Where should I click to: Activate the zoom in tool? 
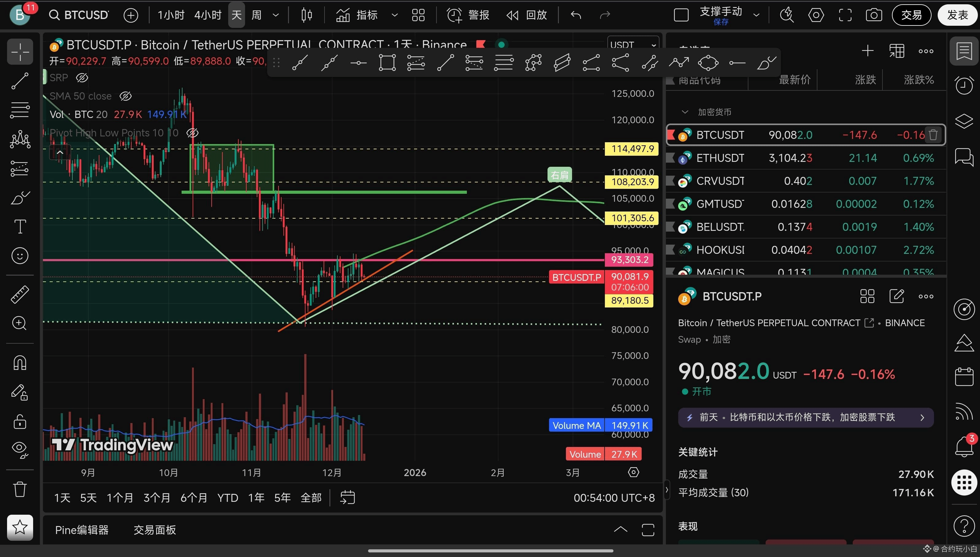pos(20,324)
